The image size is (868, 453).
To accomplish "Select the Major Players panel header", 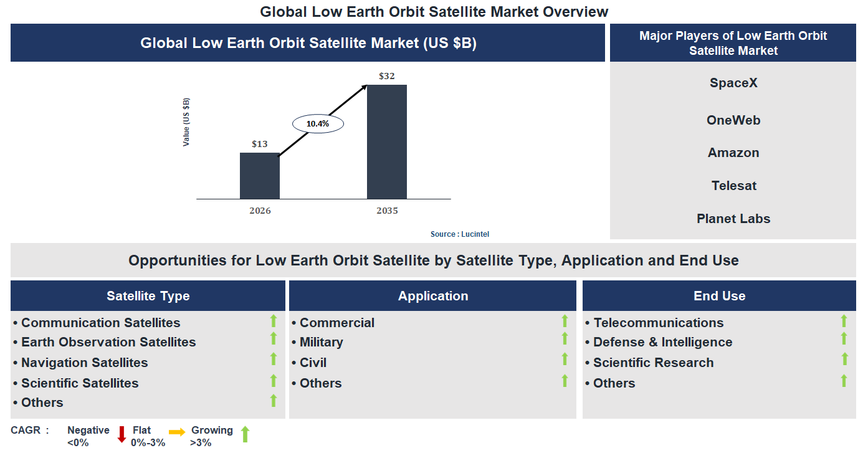I will [733, 42].
